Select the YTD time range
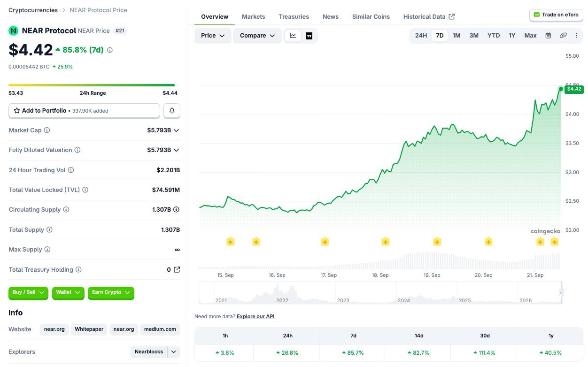The image size is (588, 367). pyautogui.click(x=494, y=36)
